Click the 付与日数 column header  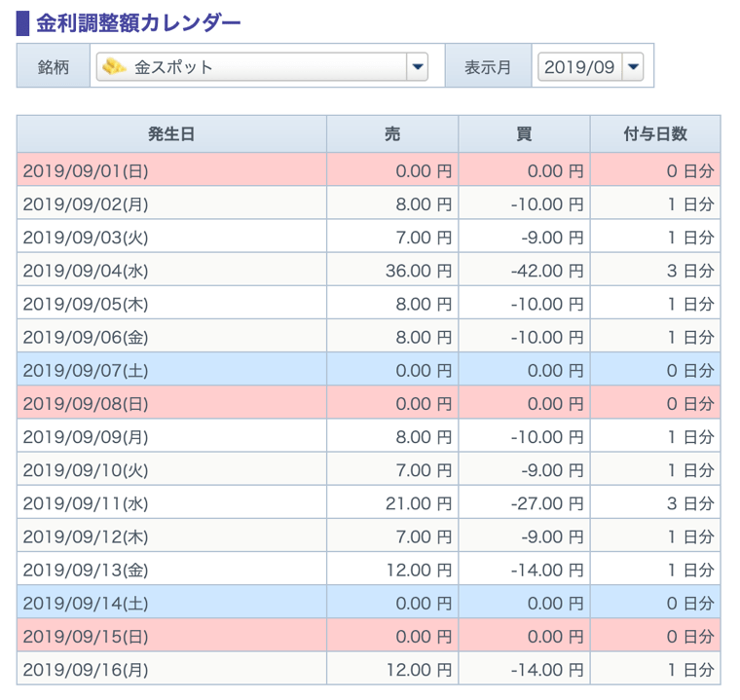point(655,134)
